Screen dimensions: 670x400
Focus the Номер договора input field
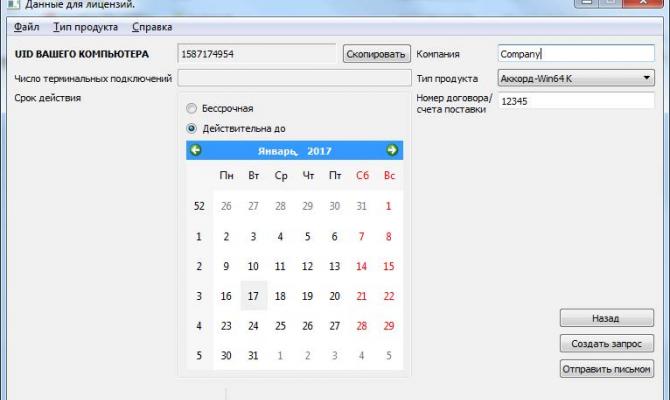(576, 101)
